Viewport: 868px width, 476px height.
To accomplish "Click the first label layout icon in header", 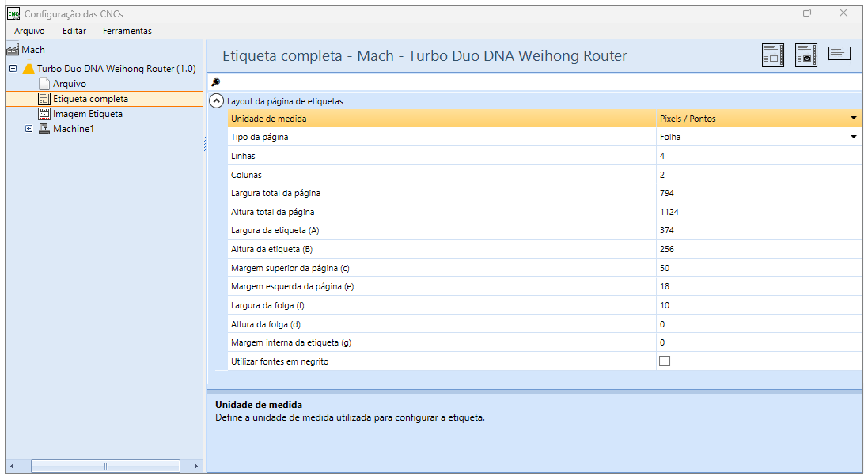I will [773, 55].
